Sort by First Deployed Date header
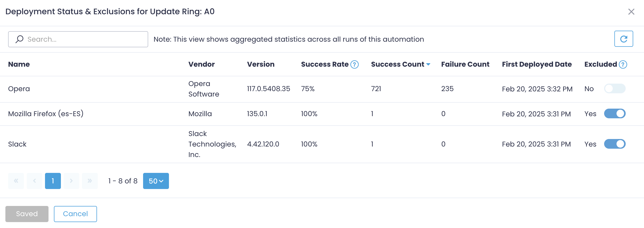Viewport: 644px width, 228px height. pos(536,64)
